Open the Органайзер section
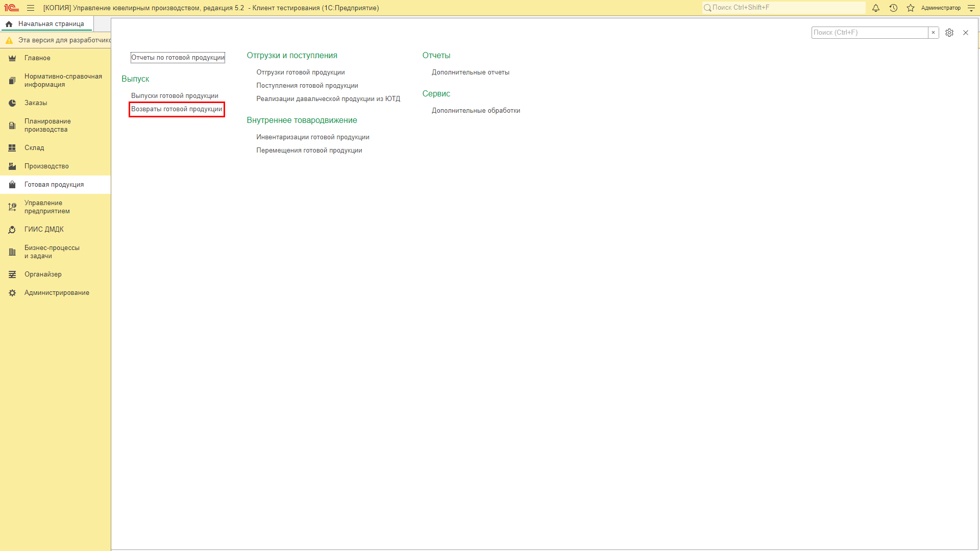980x551 pixels. coord(55,274)
